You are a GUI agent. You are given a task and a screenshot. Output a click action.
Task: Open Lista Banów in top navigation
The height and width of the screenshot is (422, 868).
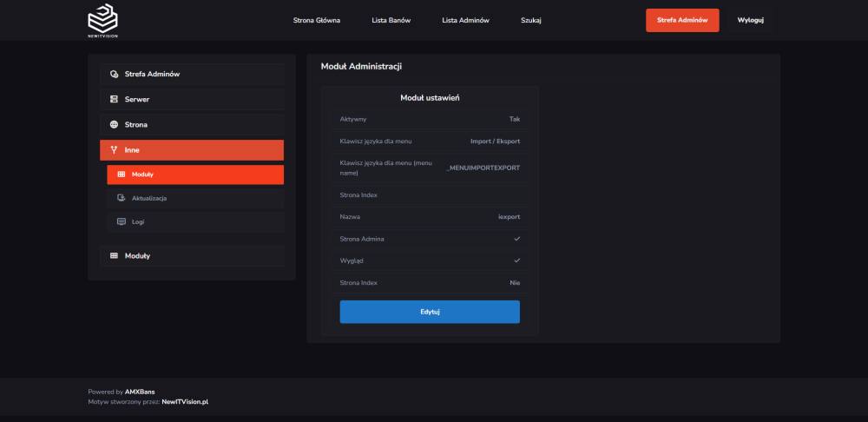coord(391,21)
